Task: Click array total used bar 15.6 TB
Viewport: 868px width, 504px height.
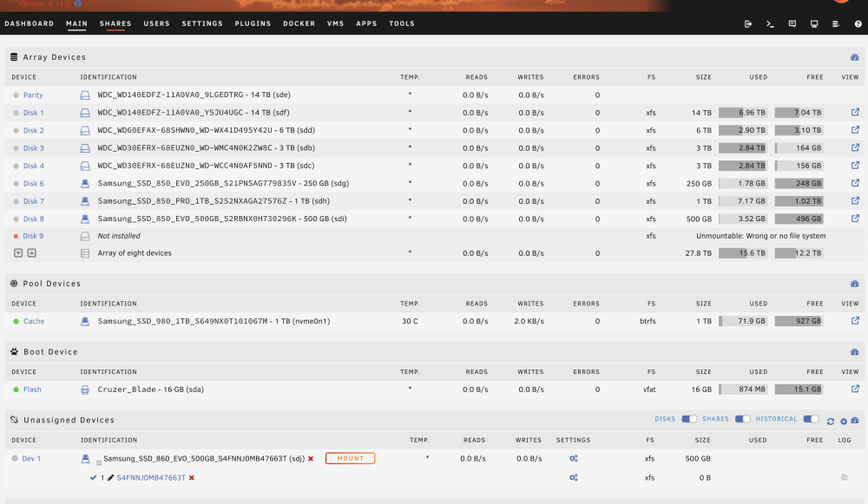Action: tap(743, 253)
